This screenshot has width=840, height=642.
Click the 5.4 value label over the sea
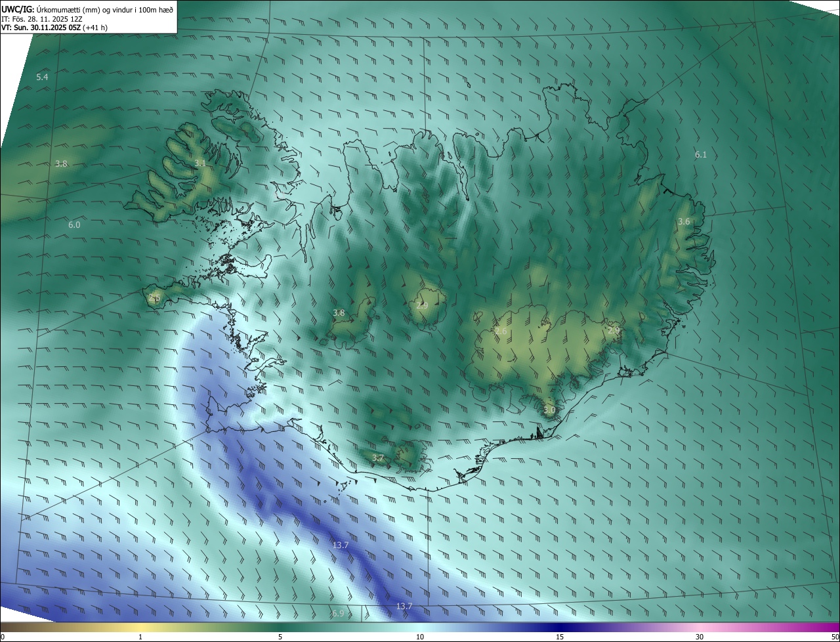(x=42, y=77)
